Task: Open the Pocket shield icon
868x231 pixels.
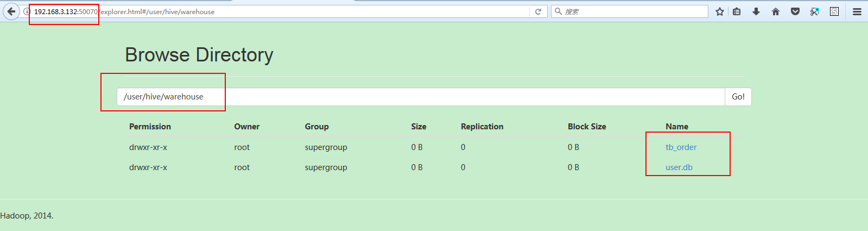Action: (x=795, y=11)
